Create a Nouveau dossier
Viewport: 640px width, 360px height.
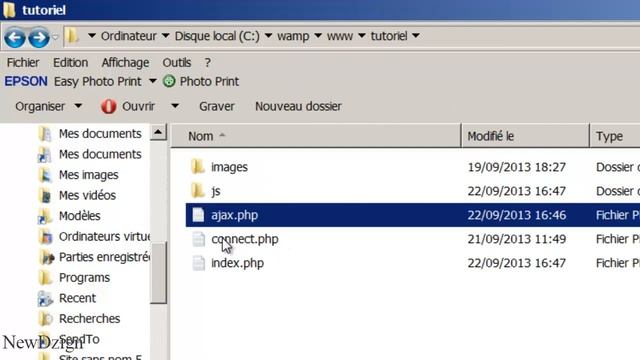click(298, 107)
